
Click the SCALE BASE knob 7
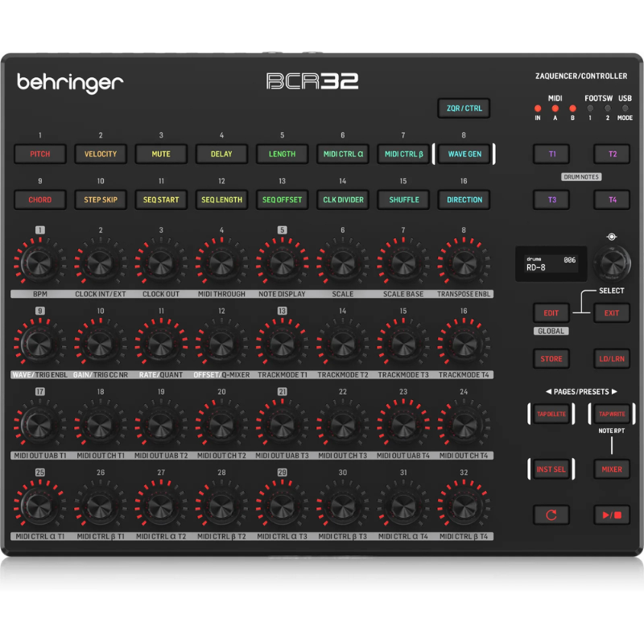point(402,262)
